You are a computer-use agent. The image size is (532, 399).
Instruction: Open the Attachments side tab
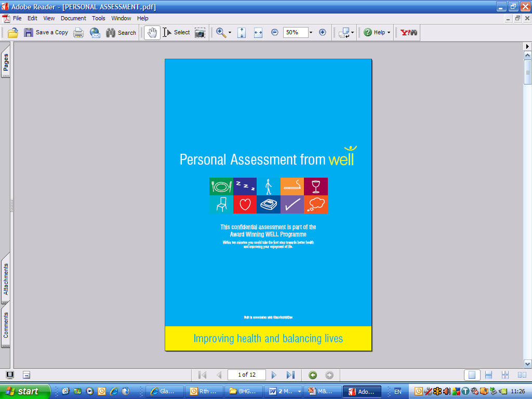coord(6,278)
